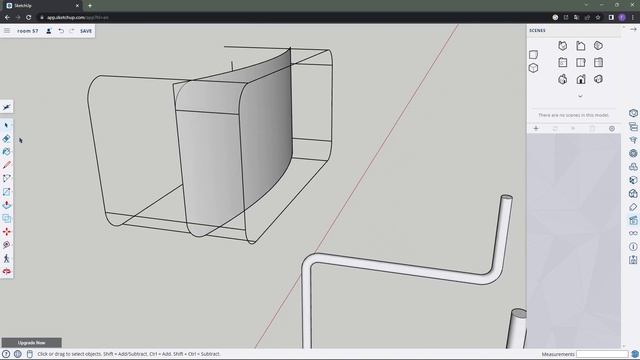Open the Display glasses panel
The image size is (640, 360).
pyautogui.click(x=633, y=233)
